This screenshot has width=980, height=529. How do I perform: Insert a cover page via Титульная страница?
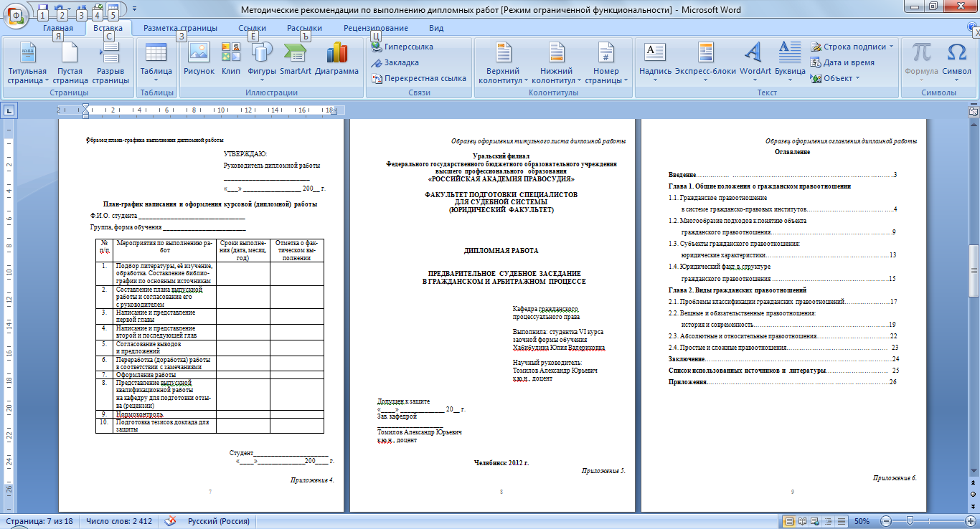[x=27, y=63]
